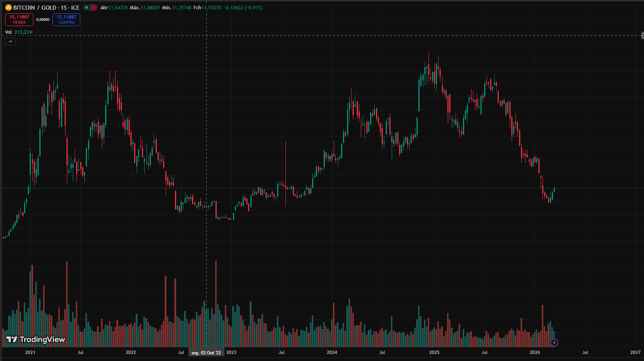Click the red delayed data indicator
Image resolution: width=644 pixels, height=361 pixels.
(94, 8)
